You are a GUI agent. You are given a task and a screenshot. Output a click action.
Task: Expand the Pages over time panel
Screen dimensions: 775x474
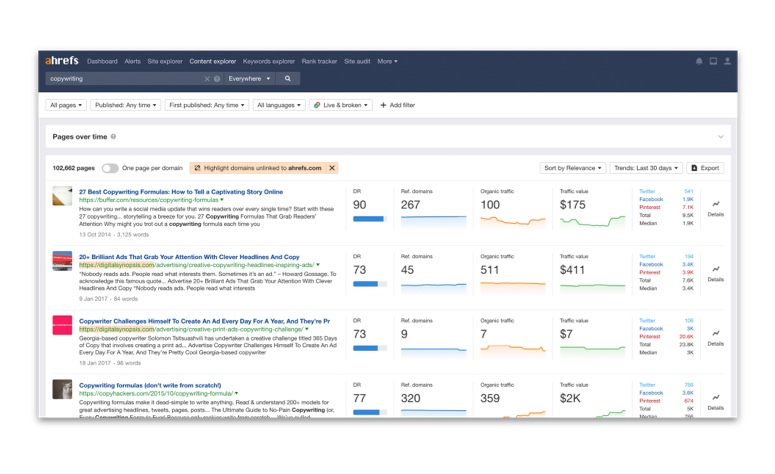click(720, 137)
